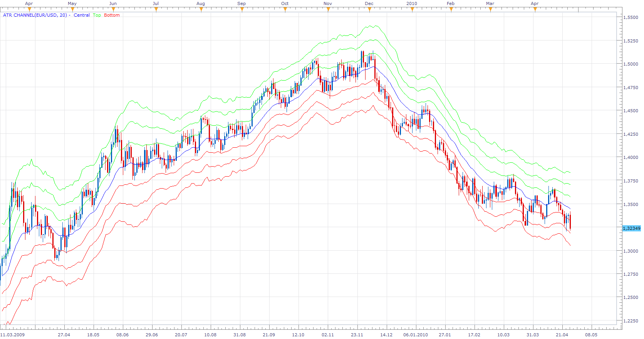Viewport: 644px width, 339px height.
Task: Select the 23.11 time axis label
Action: pos(357,334)
